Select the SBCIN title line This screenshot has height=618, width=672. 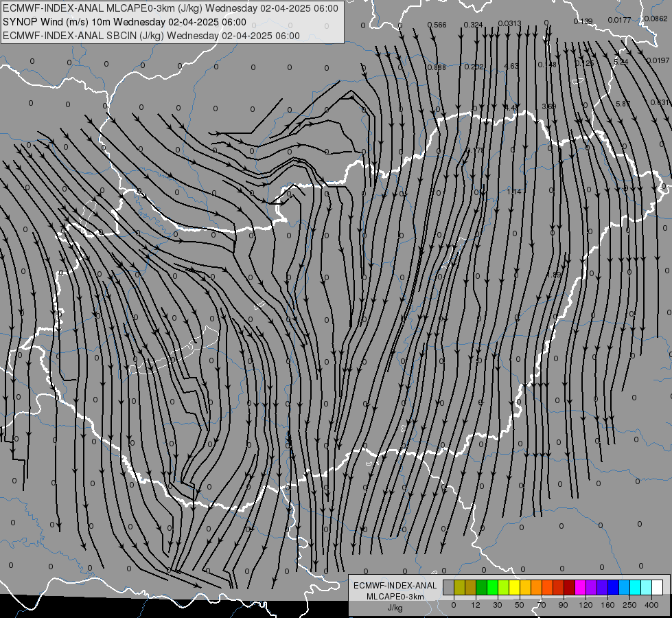point(151,36)
